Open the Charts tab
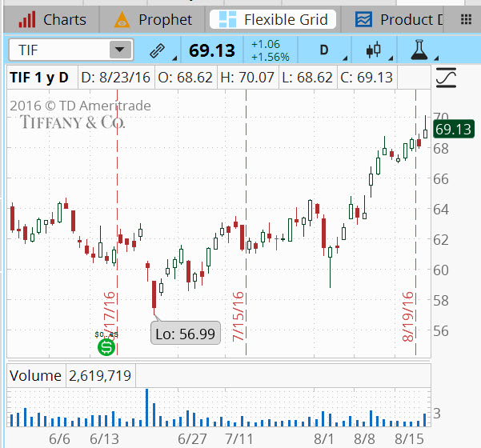This screenshot has width=481, height=448. 52,20
